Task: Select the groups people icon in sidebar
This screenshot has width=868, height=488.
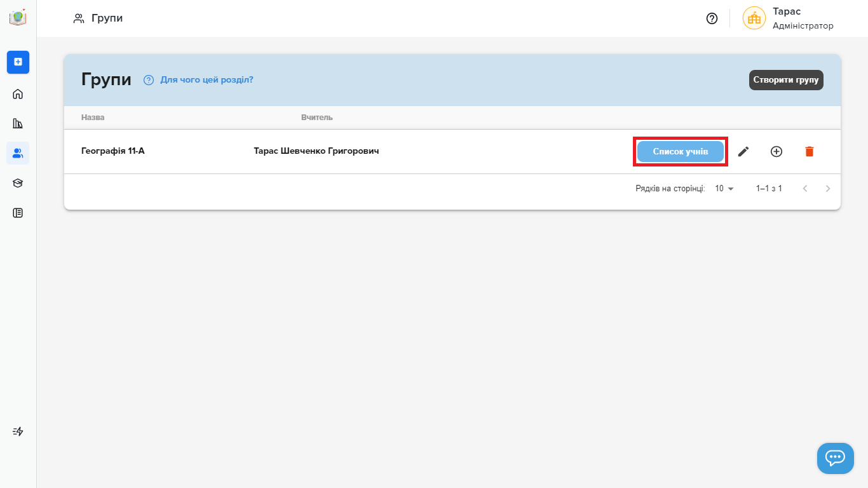Action: [18, 153]
